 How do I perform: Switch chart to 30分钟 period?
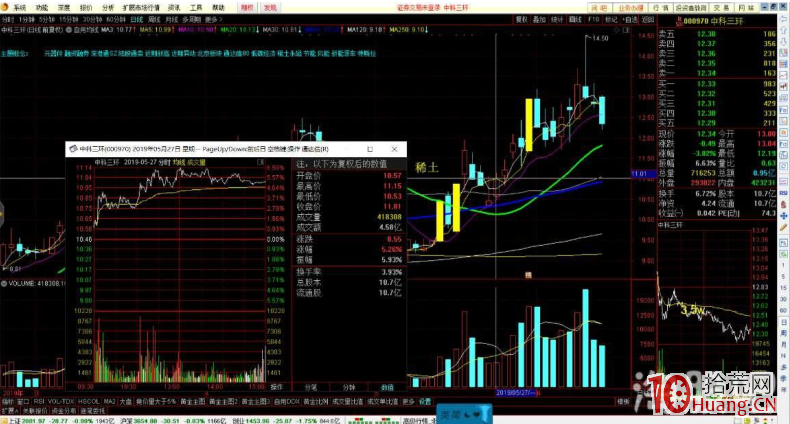(x=92, y=19)
